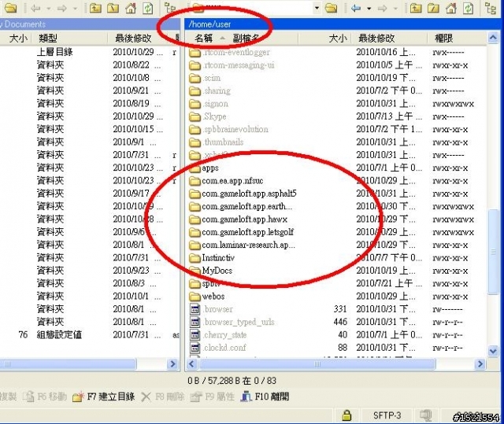The width and height of the screenshot is (504, 424).
Task: Click F6 移動 button
Action: click(45, 396)
